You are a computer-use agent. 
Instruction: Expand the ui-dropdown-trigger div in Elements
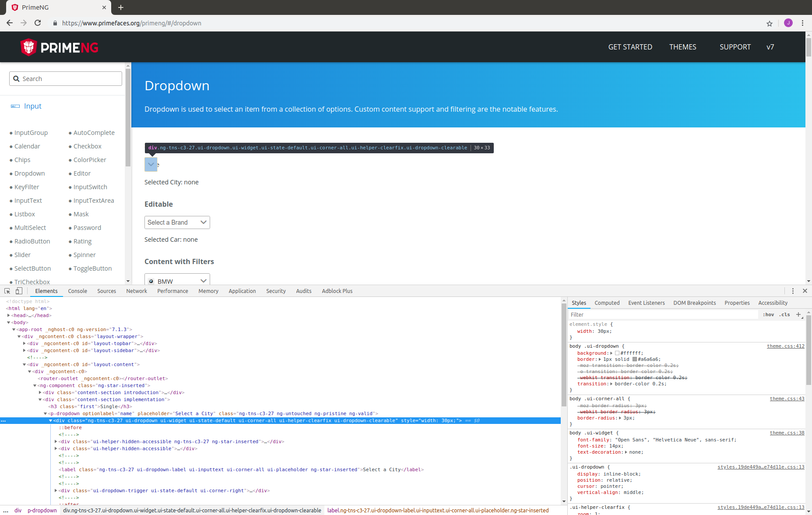pos(55,490)
